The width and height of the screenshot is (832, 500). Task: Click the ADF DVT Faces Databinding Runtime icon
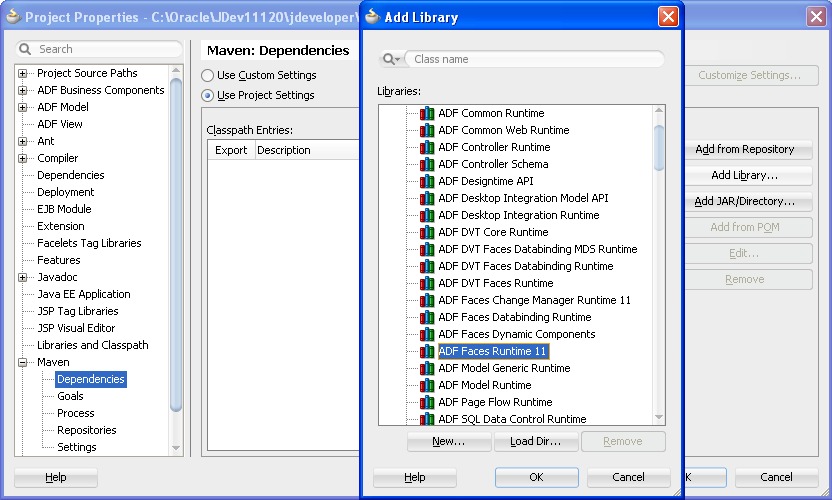(427, 266)
